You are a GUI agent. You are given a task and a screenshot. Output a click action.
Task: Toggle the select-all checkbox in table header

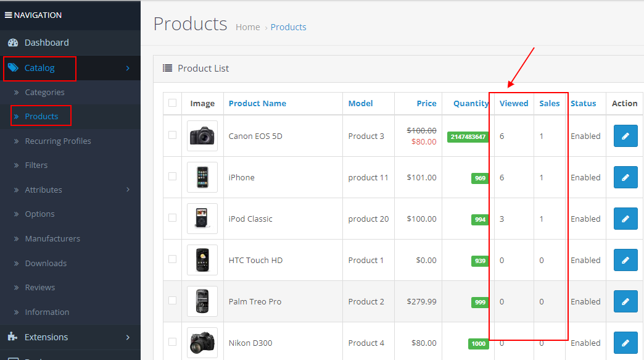173,103
